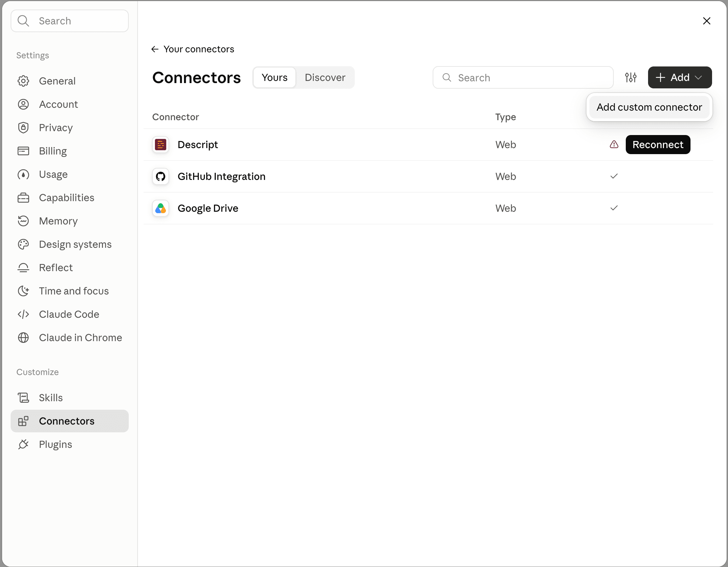Click the GitHub Integration connected checkmark

(x=614, y=176)
